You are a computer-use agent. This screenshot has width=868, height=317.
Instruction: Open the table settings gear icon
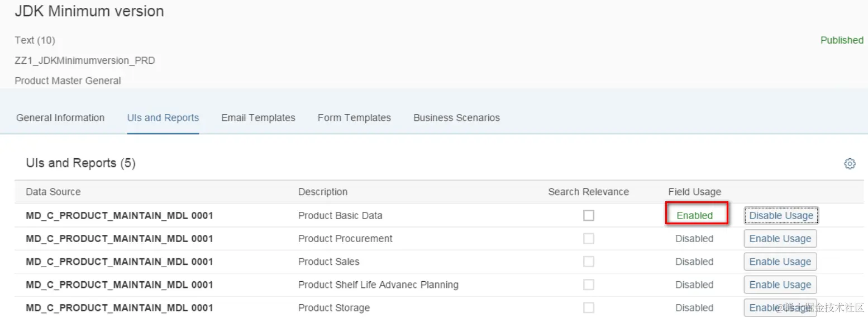coord(850,164)
